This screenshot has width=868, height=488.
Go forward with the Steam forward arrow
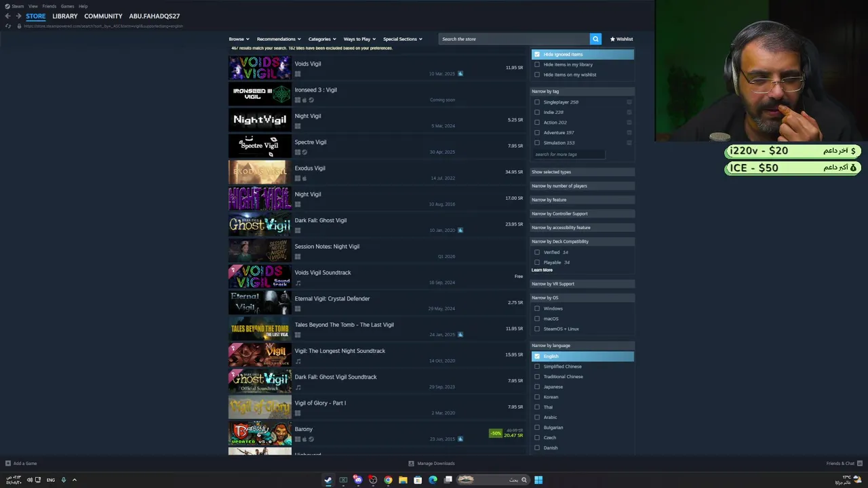(18, 16)
